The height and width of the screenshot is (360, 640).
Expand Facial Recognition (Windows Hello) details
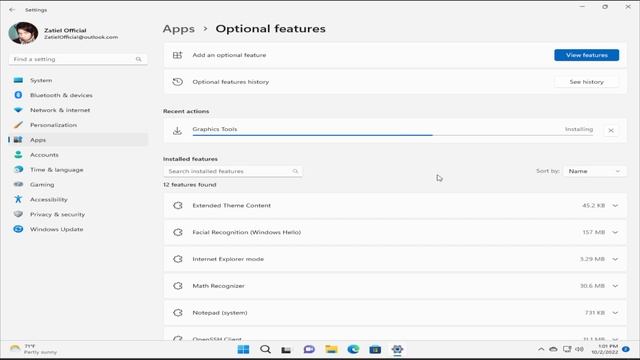coord(615,232)
